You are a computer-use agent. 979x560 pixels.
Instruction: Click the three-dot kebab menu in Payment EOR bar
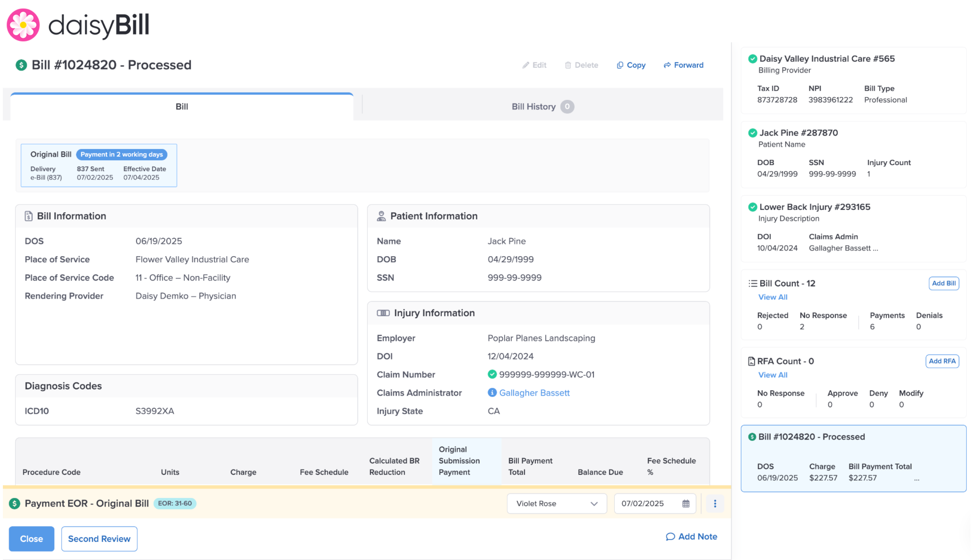715,503
